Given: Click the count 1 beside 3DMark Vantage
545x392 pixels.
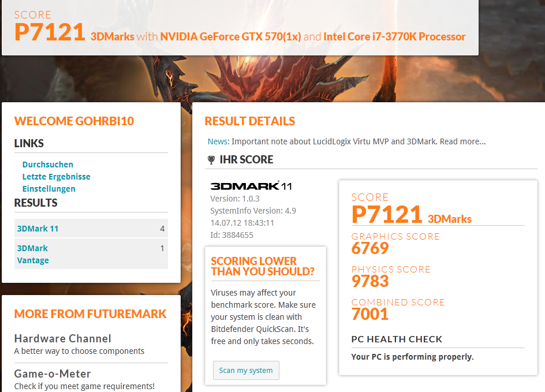Looking at the screenshot, I should (x=162, y=248).
